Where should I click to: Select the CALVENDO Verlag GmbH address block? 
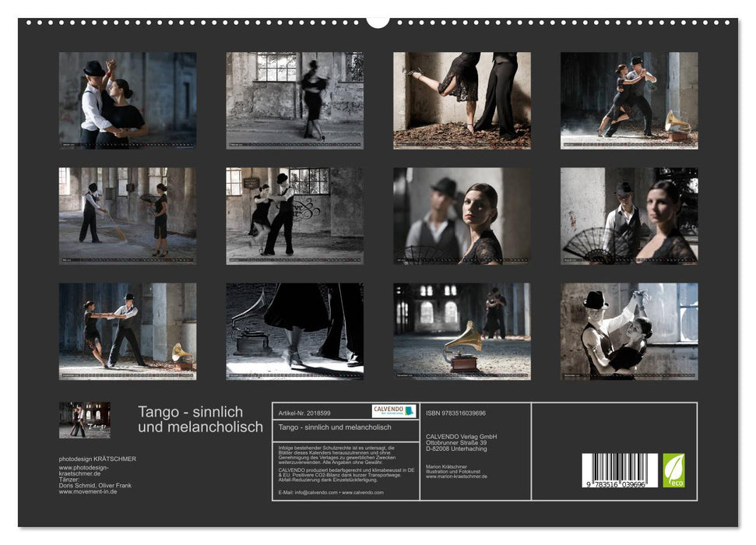(460, 441)
